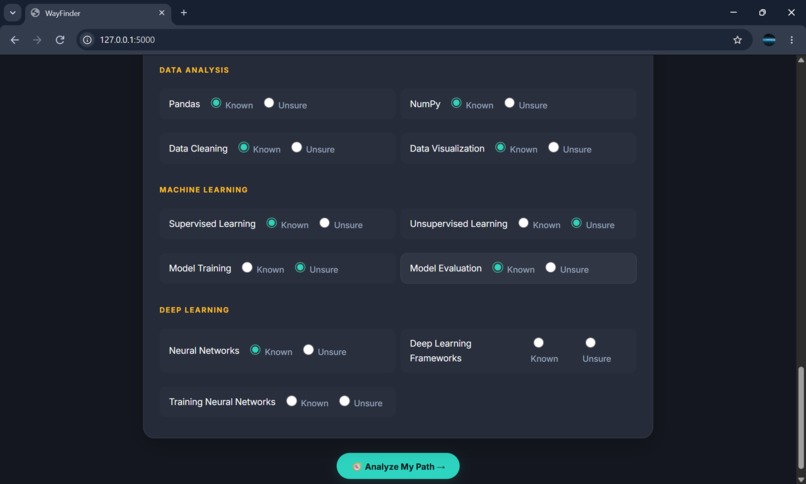806x484 pixels.
Task: Close the WayFinder tab
Action: pos(161,13)
